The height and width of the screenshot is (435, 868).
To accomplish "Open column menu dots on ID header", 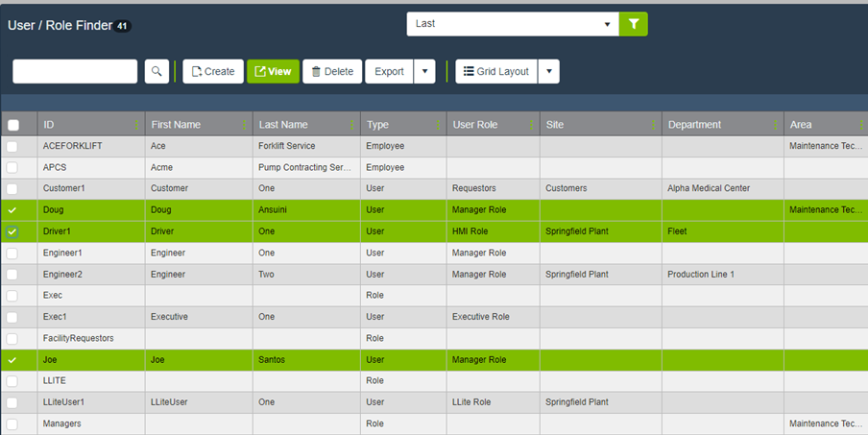I will pos(136,125).
